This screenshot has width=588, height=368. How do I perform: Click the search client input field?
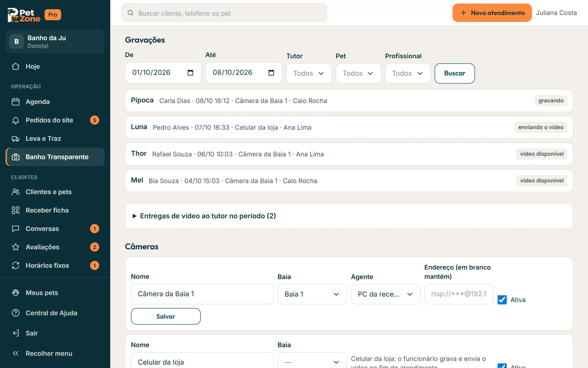(224, 13)
